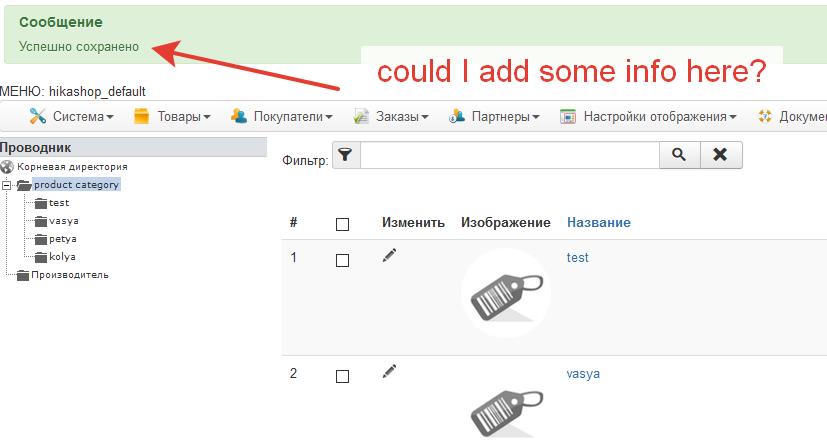Screen dimensions: 827x444
Task: Sort by the Название column header
Action: (599, 223)
